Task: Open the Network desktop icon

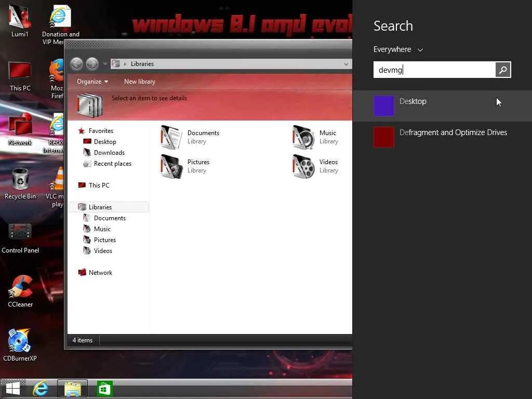Action: point(20,129)
